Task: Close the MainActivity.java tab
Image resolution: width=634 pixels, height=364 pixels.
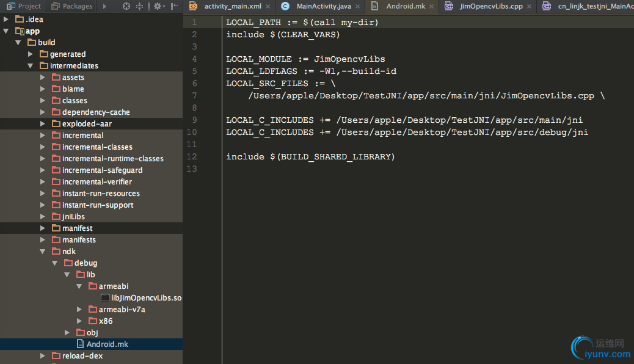Action: coord(357,7)
